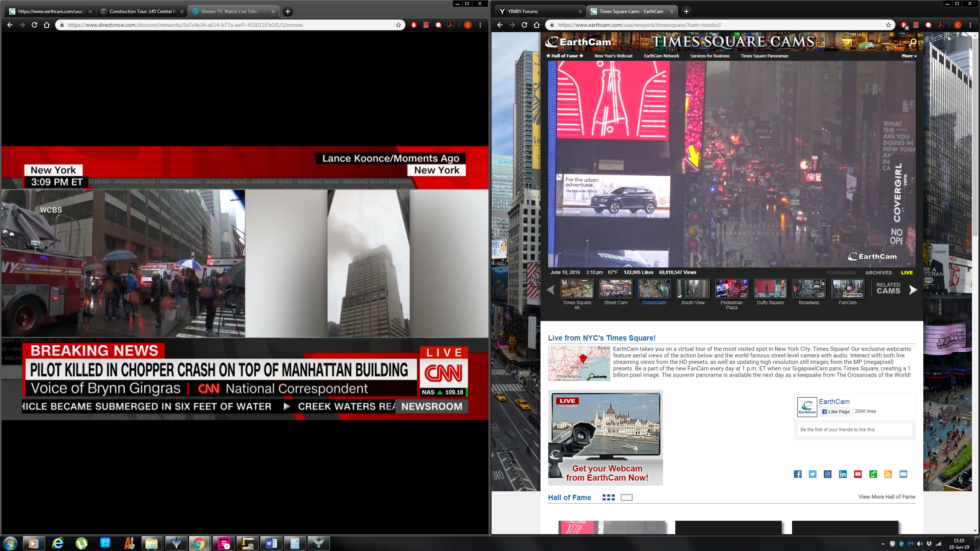This screenshot has width=980, height=551.
Task: Switch Hall of Fame to single view
Action: click(627, 497)
